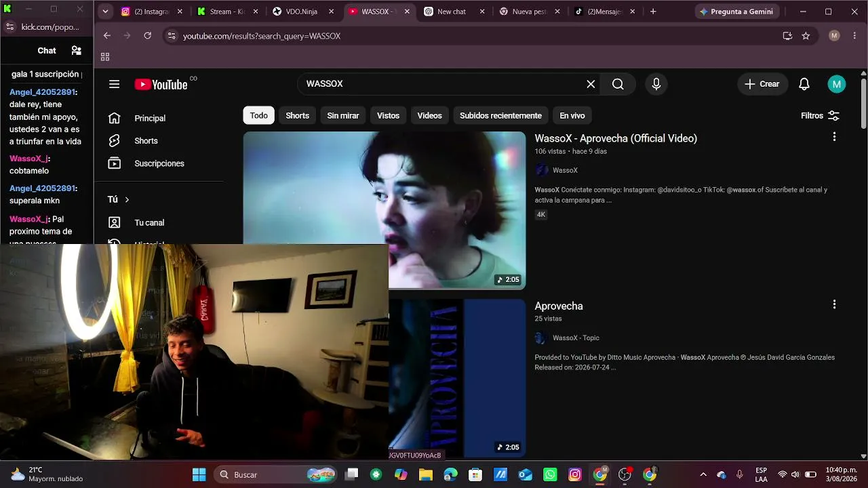Image resolution: width=868 pixels, height=488 pixels.
Task: Switch to the TikTok Mensajes browser tab
Action: 606,12
